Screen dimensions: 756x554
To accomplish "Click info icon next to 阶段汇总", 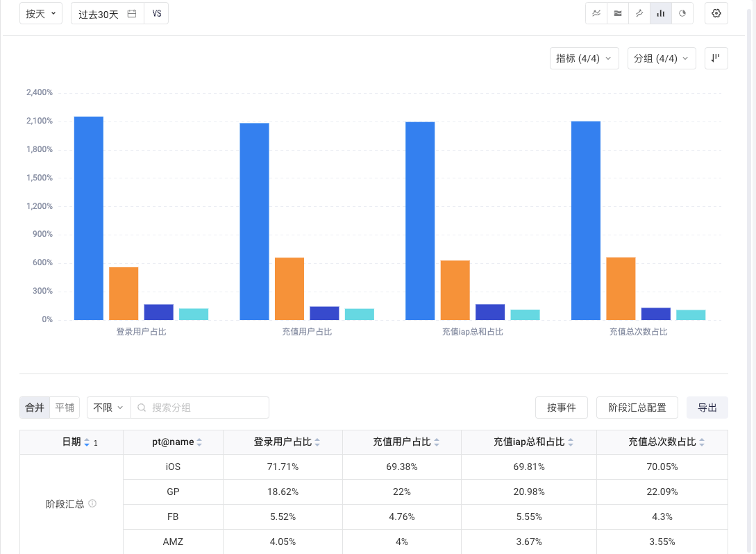I will [92, 504].
